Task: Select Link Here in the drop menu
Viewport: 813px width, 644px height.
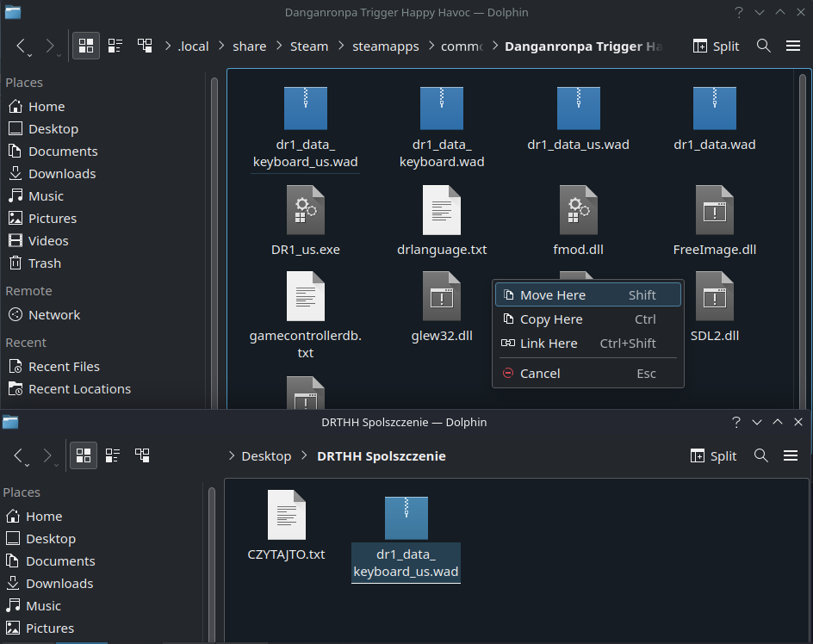Action: [588, 343]
